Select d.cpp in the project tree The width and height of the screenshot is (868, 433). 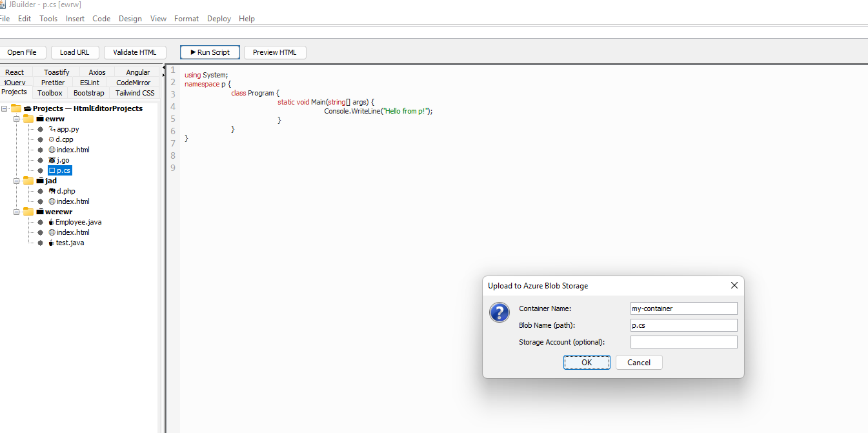(61, 139)
